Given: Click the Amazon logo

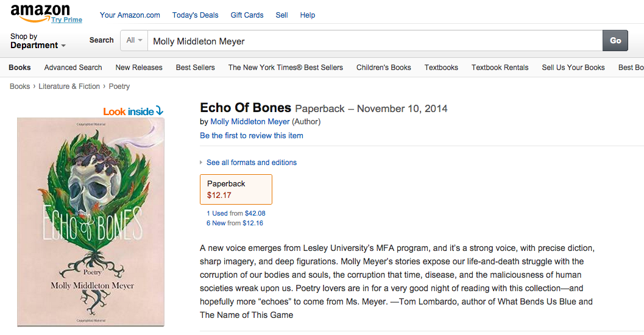Looking at the screenshot, I should coord(40,12).
